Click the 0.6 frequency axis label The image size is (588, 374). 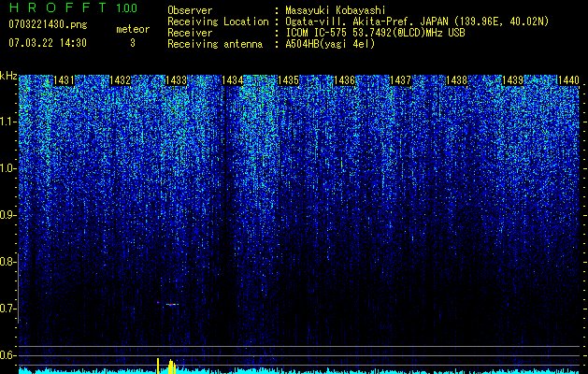8,355
